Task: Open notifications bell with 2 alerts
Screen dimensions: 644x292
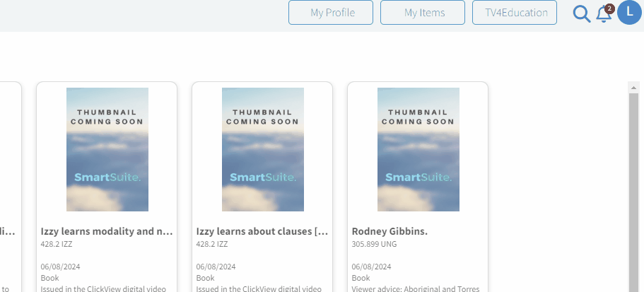Action: [604, 13]
